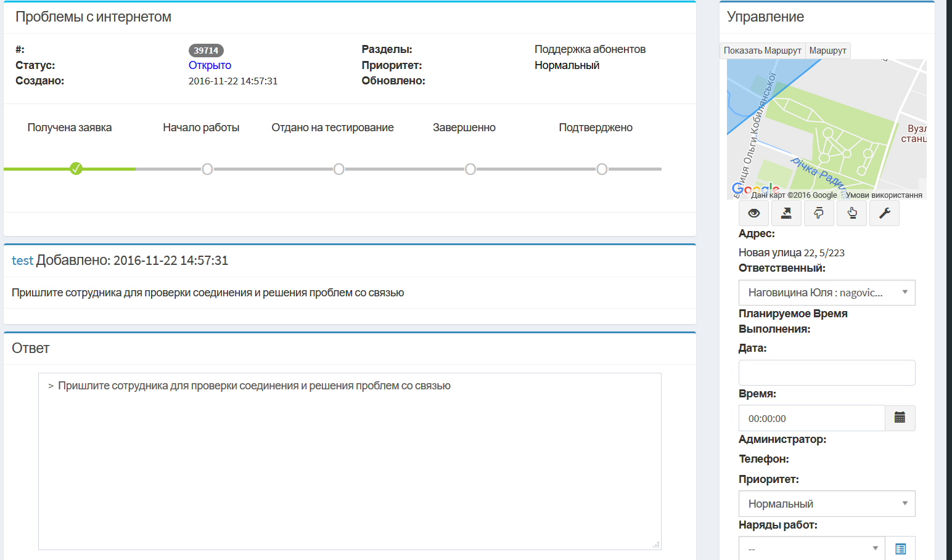The image size is (952, 560).
Task: Click the thumbs-down icon button
Action: (x=819, y=213)
